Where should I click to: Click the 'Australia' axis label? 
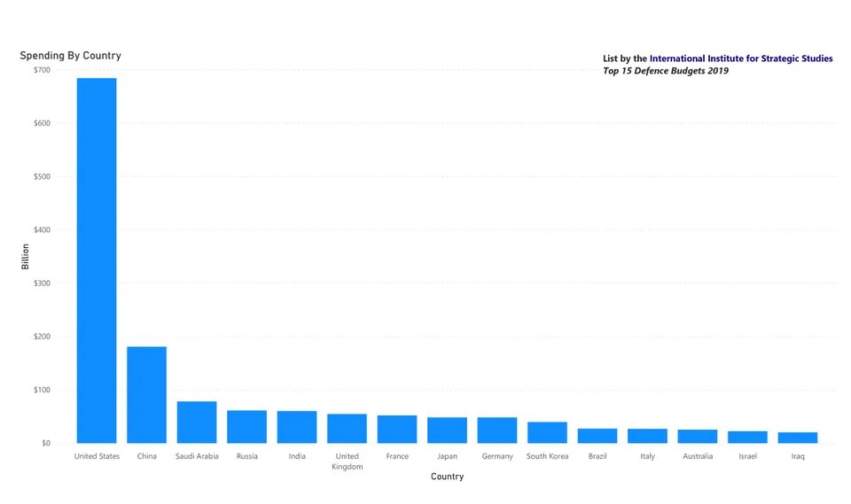698,456
